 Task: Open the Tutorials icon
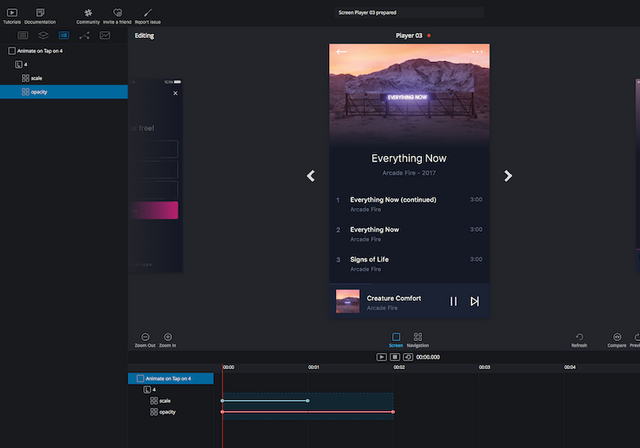click(12, 13)
